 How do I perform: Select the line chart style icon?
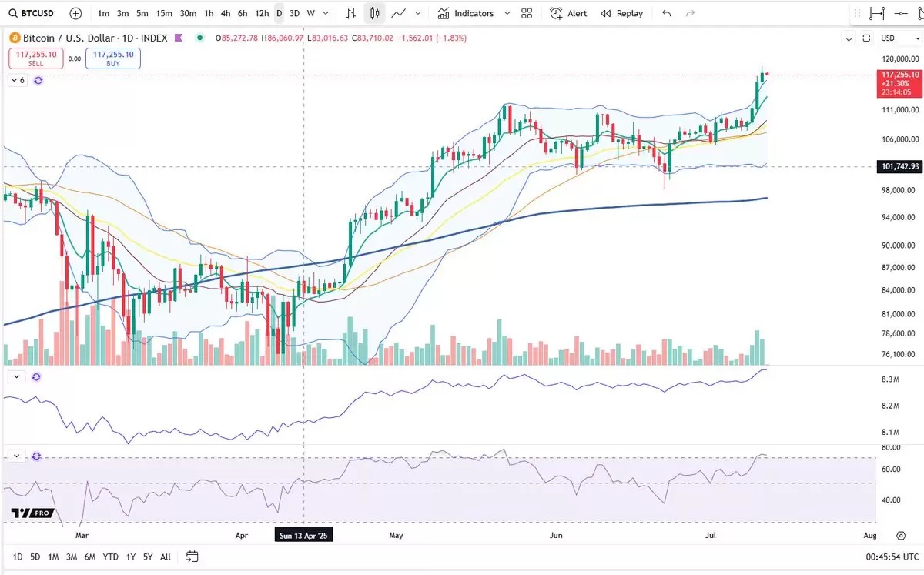point(398,13)
